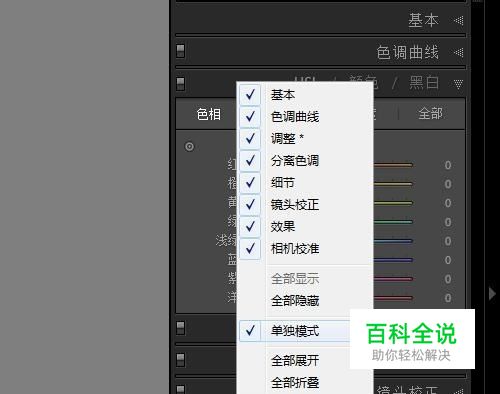The height and width of the screenshot is (394, 500).
Task: Uncheck 效果 in the context menu
Action: pos(305,227)
